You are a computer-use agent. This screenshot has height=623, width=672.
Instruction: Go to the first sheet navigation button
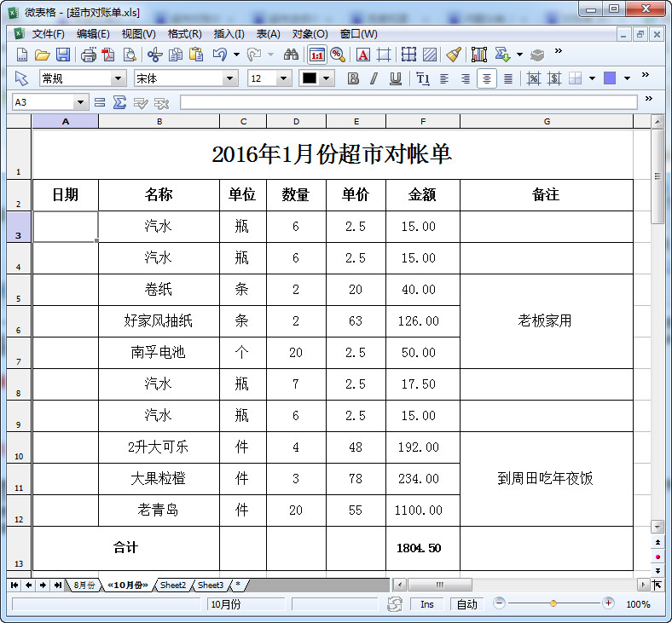point(14,585)
